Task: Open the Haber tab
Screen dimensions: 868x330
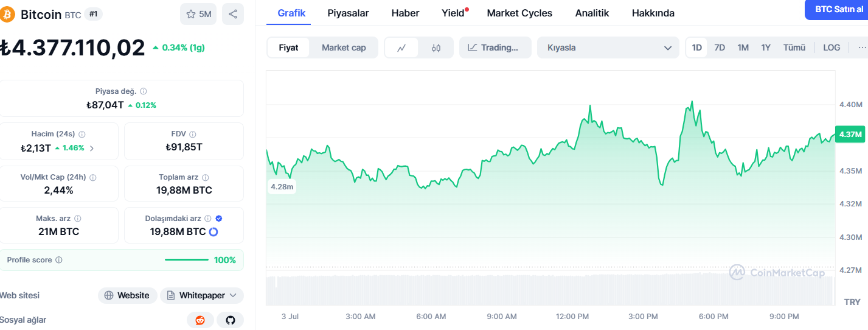Action: tap(405, 13)
